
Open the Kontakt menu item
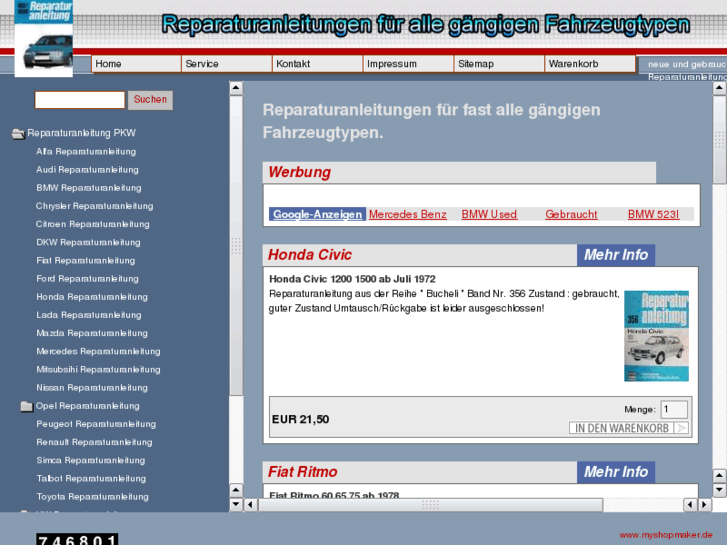pos(318,64)
